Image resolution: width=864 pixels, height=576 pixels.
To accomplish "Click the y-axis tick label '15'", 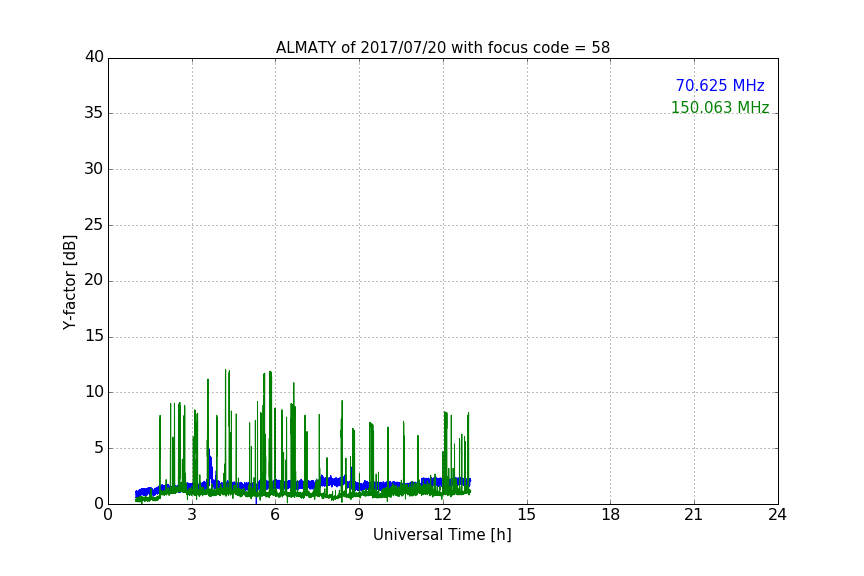I will 94,336.
